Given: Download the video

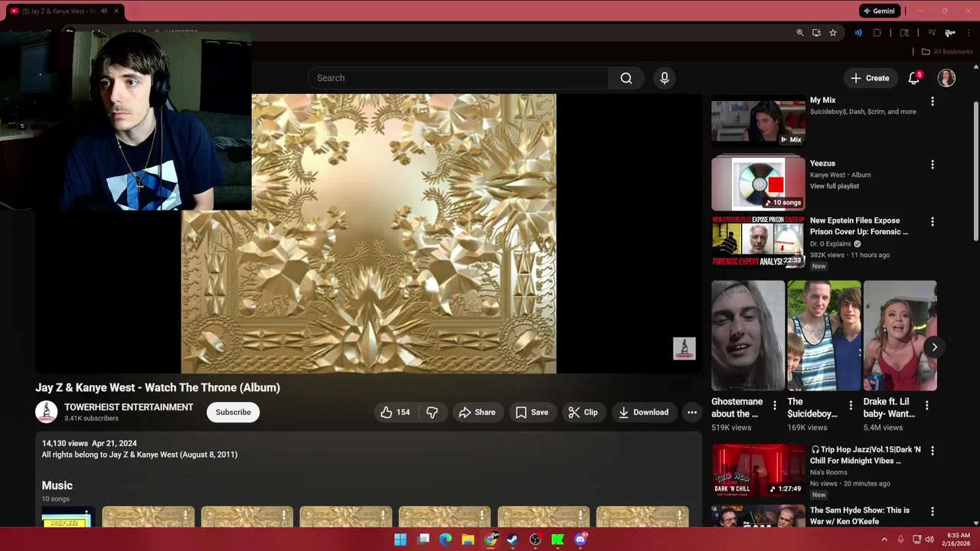Looking at the screenshot, I should click(644, 412).
